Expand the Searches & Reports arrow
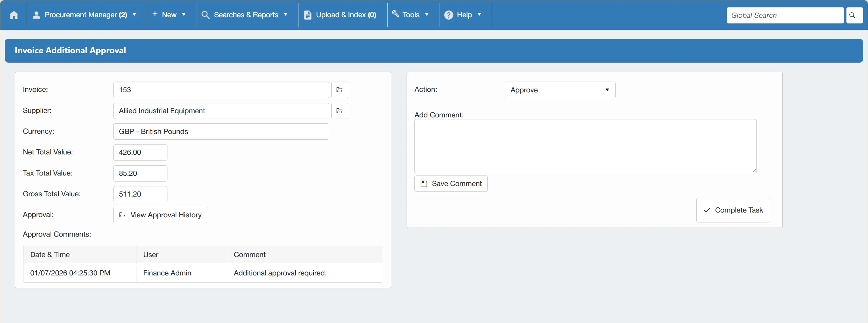The image size is (868, 323). click(286, 15)
